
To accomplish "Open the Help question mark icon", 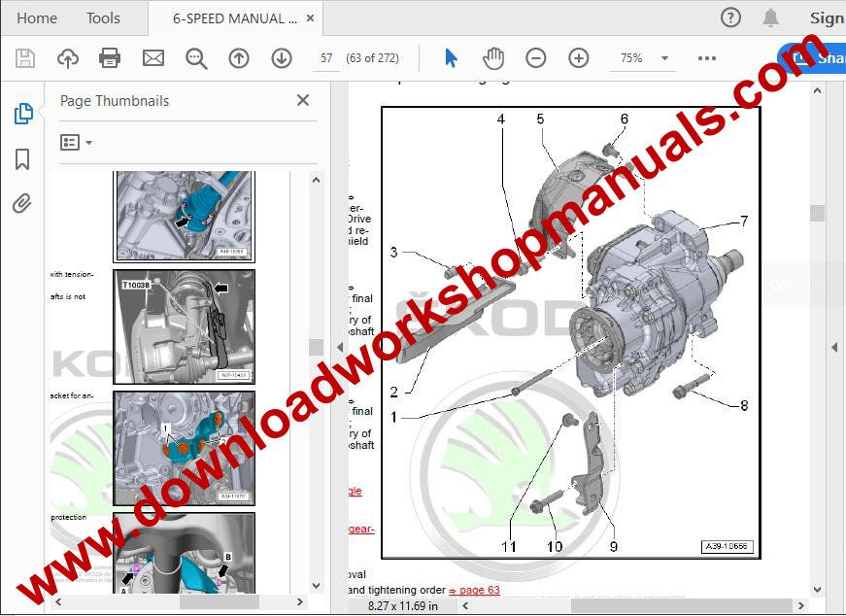I will point(730,18).
